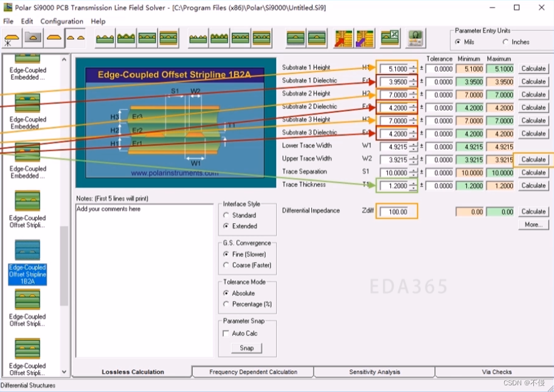Image resolution: width=554 pixels, height=392 pixels.
Task: Open the embedded single-trace folder-style toolbar icon
Action: coord(33,38)
